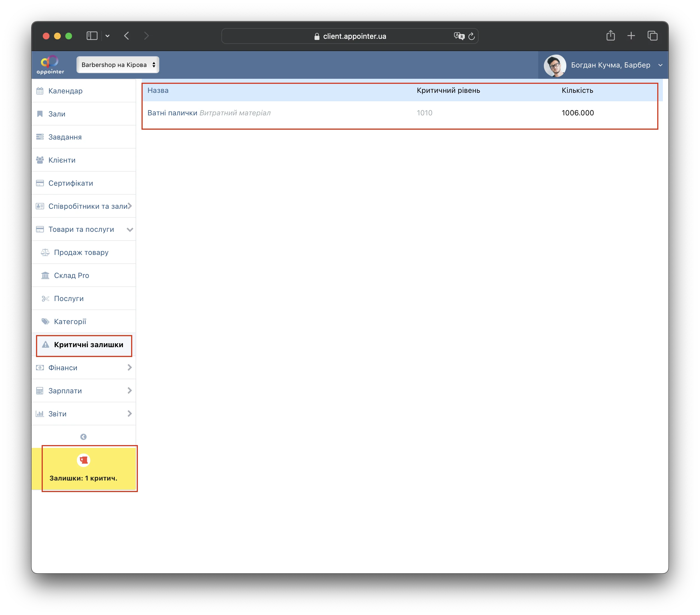Expand the Звіти section arrow
This screenshot has width=700, height=615.
click(130, 414)
